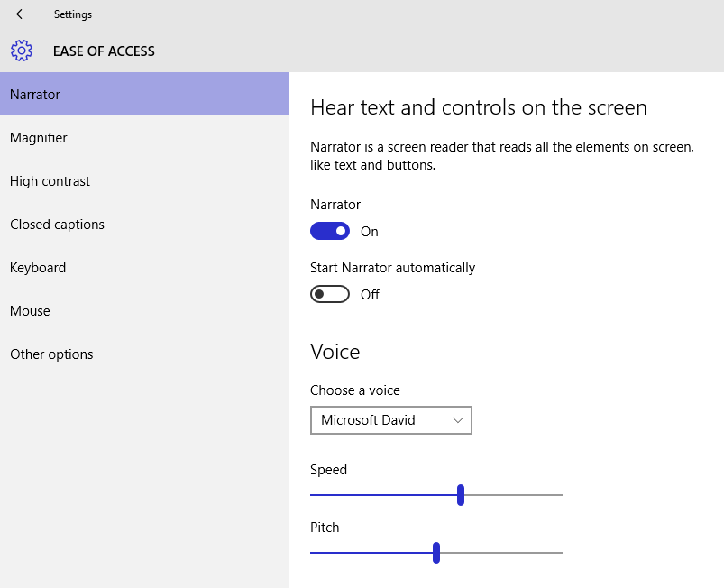724x588 pixels.
Task: Switch to Keyboard settings
Action: [38, 268]
